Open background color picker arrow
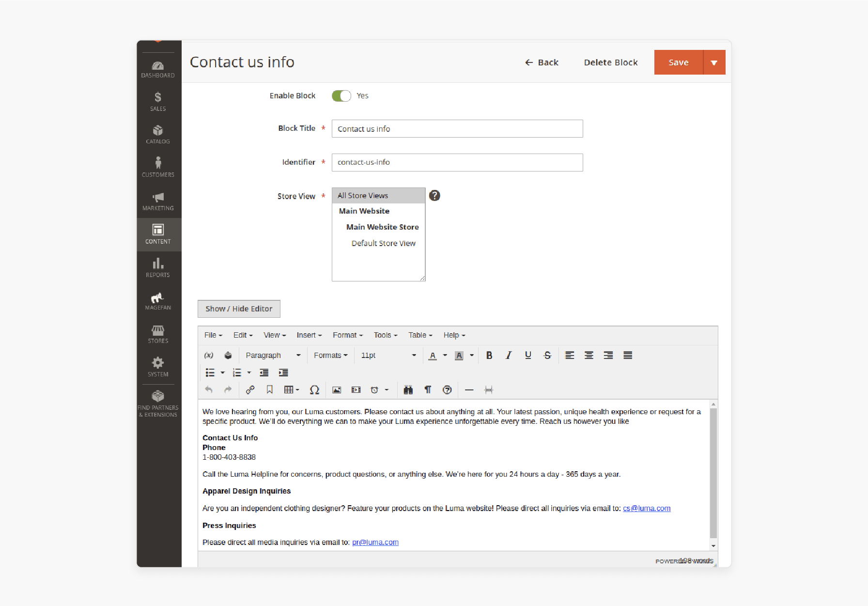The height and width of the screenshot is (606, 868). [472, 355]
